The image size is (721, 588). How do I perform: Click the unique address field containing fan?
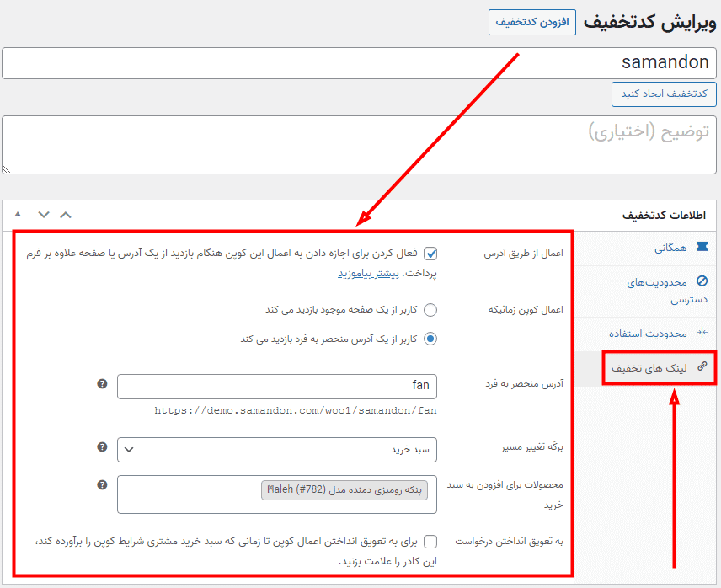(277, 386)
